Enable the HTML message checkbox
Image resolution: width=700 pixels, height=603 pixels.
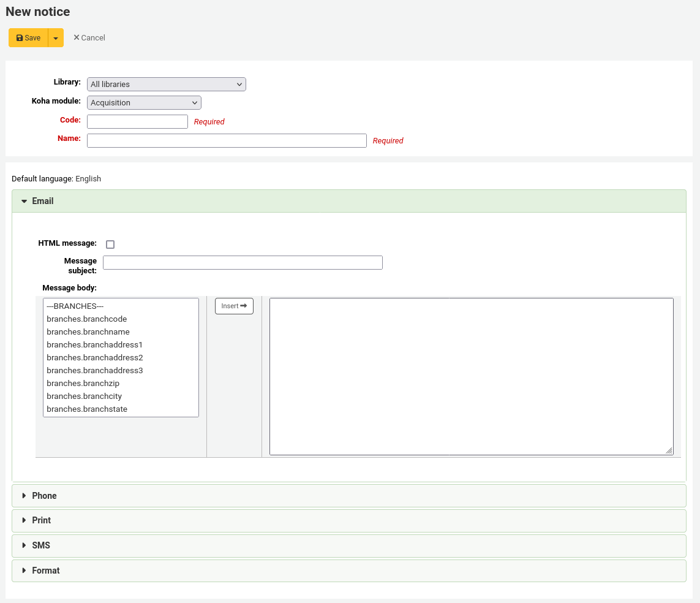(110, 244)
